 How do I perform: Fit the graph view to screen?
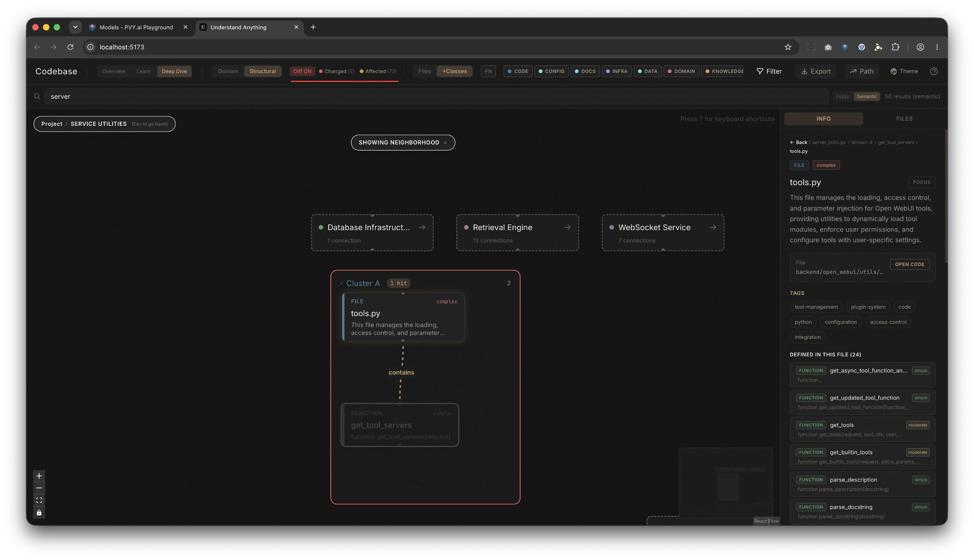tap(39, 500)
